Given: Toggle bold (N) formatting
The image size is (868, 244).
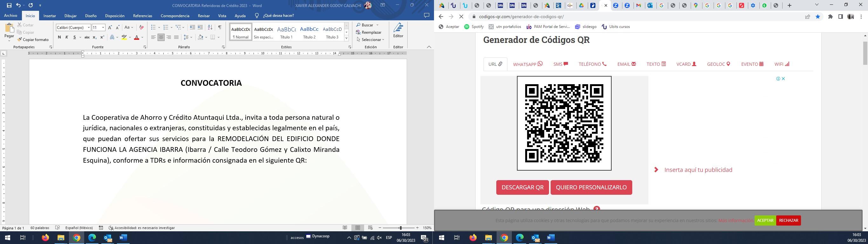Looking at the screenshot, I should 59,37.
